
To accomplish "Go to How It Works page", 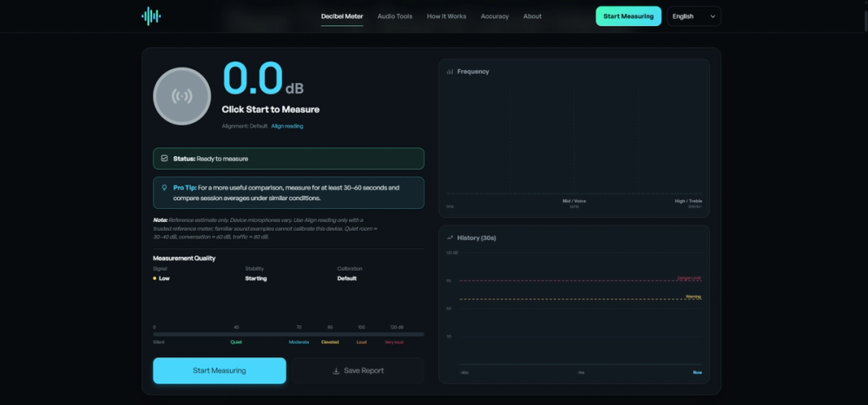I will (x=446, y=16).
